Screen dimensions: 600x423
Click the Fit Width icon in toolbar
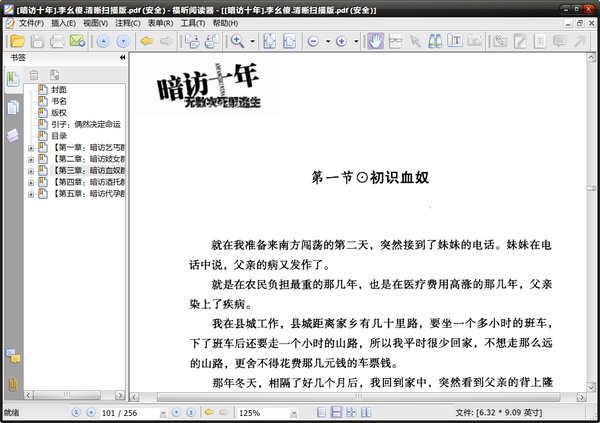point(289,41)
